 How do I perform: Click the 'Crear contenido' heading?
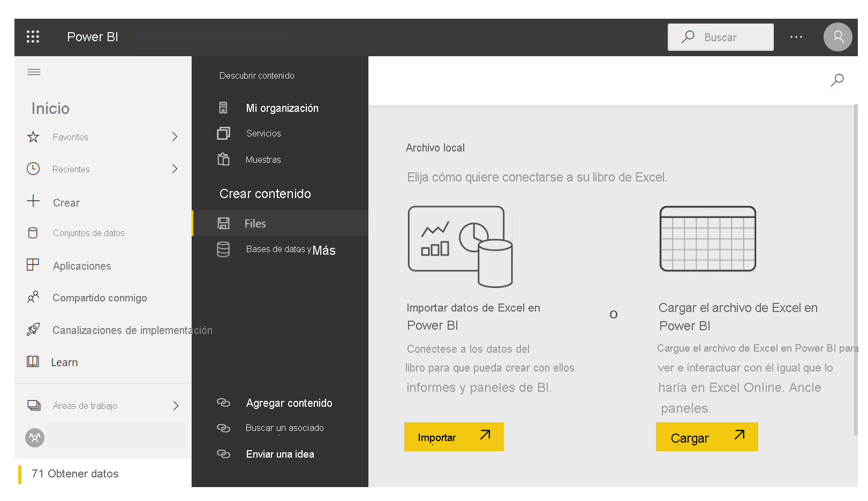(x=265, y=194)
